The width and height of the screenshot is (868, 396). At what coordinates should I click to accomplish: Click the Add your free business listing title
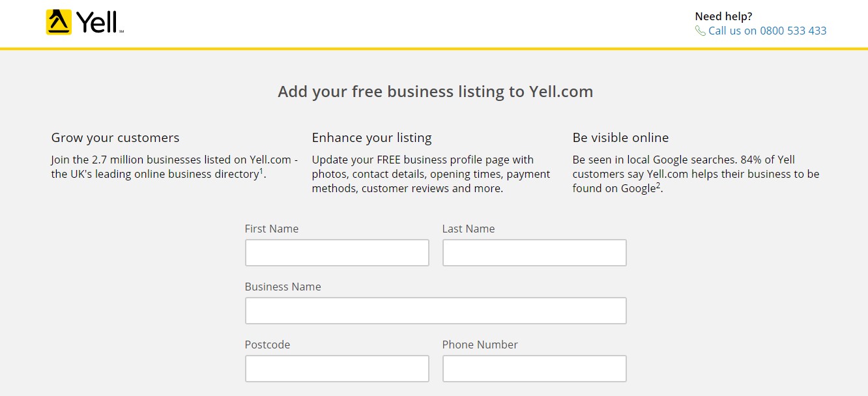435,91
